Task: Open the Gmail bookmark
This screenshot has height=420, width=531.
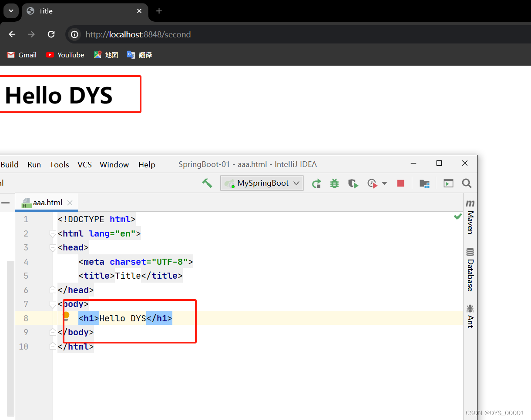Action: point(21,55)
